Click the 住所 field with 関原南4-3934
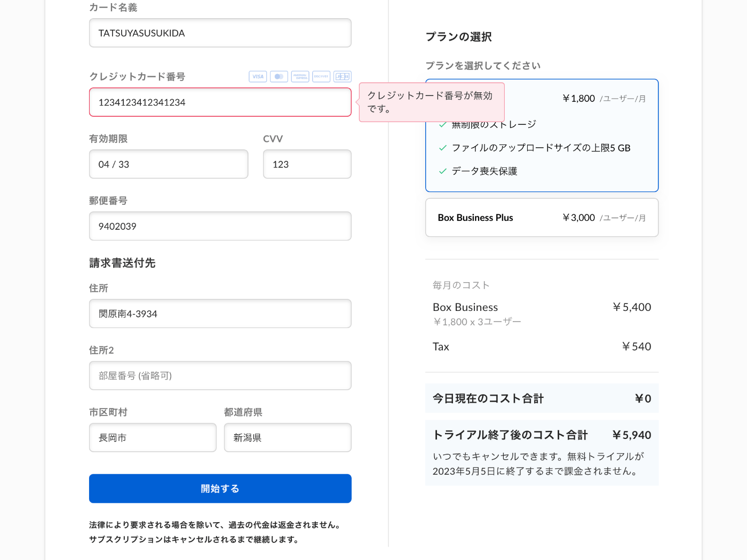The image size is (747, 560). coord(220,314)
